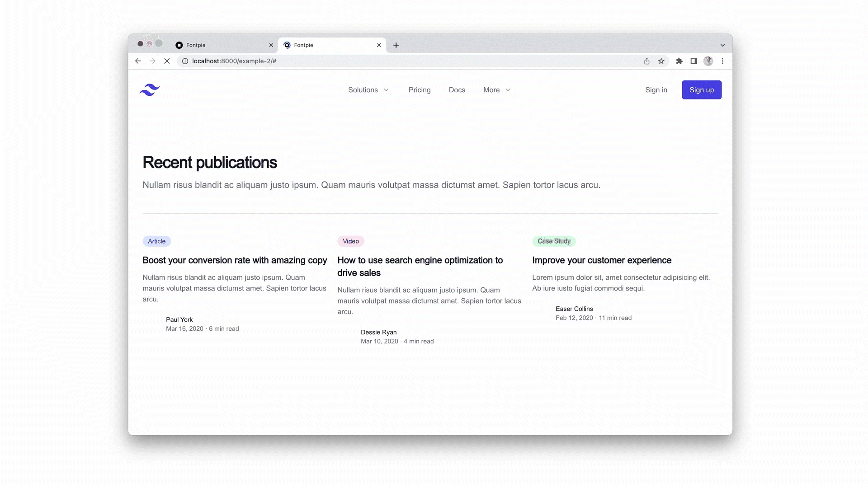This screenshot has height=488, width=868.
Task: Bookmark page with star icon
Action: click(x=661, y=61)
